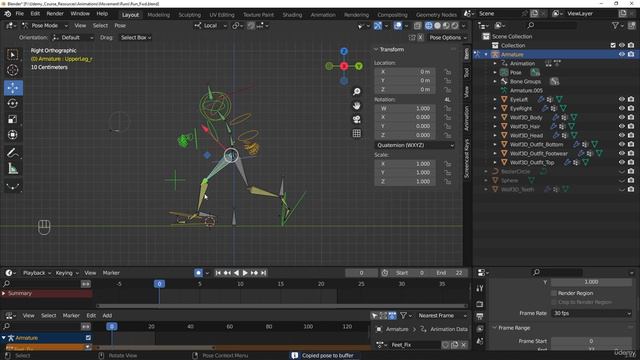Switch to rendered viewport shading
The height and width of the screenshot is (360, 640).
pos(455,26)
